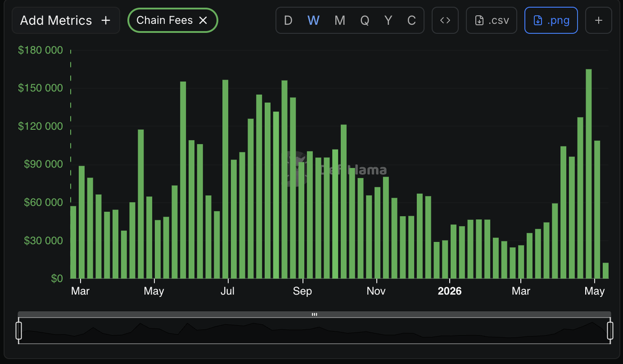623x364 pixels.
Task: Click the $150 000 axis label
Action: pos(40,88)
